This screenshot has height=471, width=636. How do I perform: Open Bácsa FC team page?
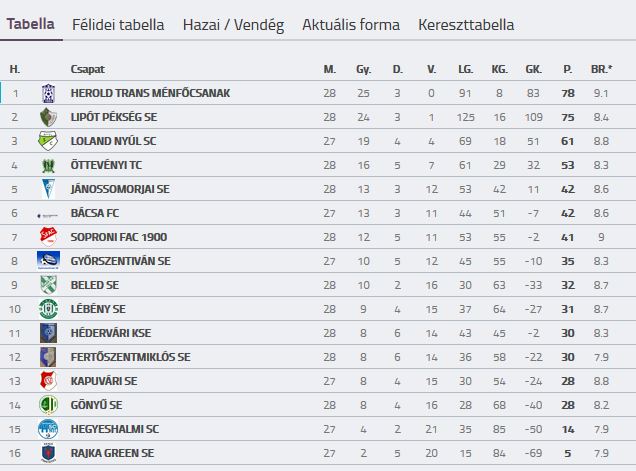tap(97, 213)
